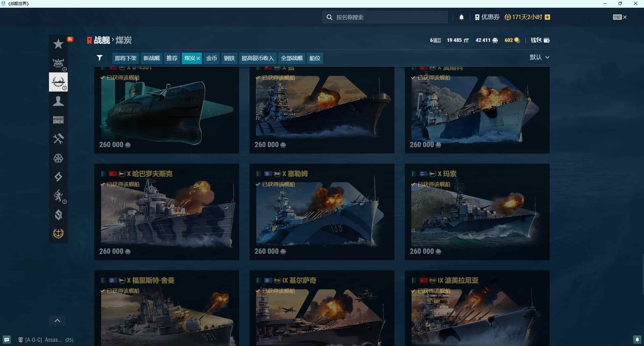
Task: Open the middle battleship card in top row
Action: 322,110
